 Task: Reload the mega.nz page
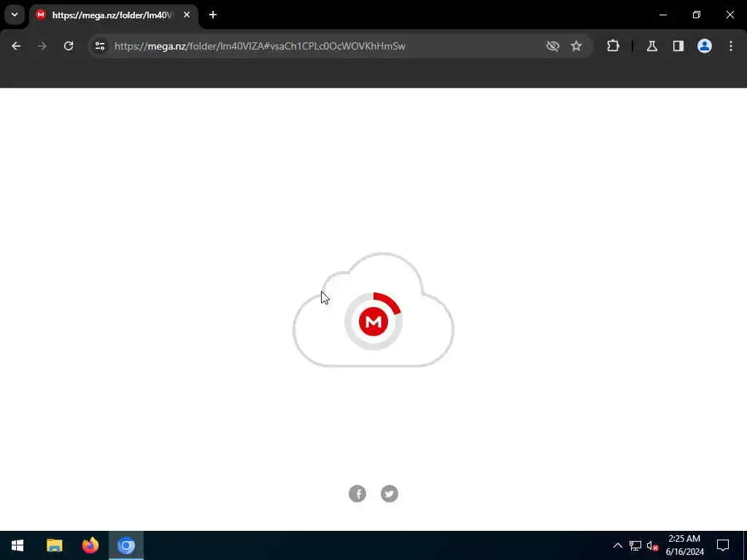pos(69,46)
